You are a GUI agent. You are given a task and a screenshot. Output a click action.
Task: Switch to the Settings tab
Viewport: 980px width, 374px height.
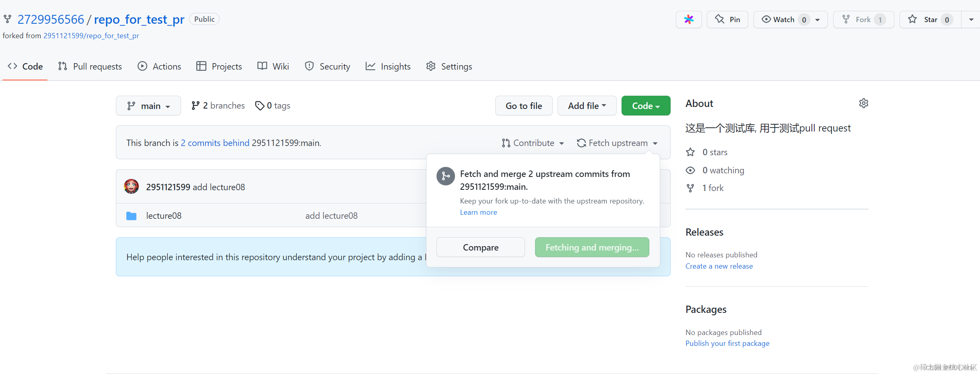449,66
